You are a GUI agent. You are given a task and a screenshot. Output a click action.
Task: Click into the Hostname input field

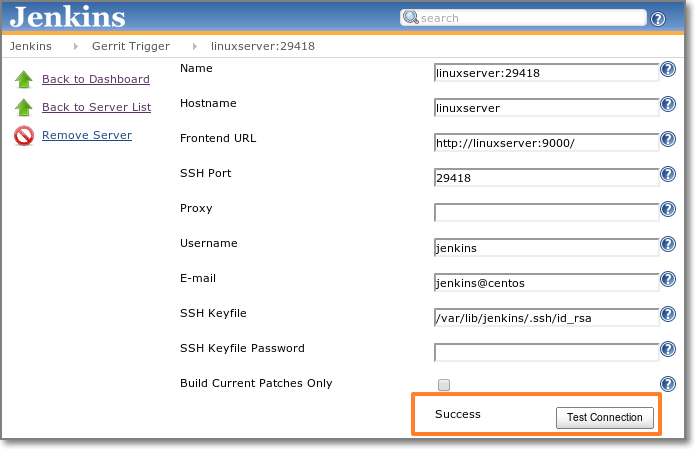pyautogui.click(x=547, y=108)
